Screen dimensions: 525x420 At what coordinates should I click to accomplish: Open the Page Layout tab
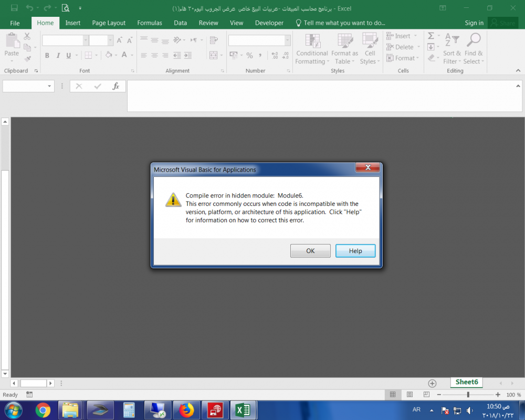109,23
